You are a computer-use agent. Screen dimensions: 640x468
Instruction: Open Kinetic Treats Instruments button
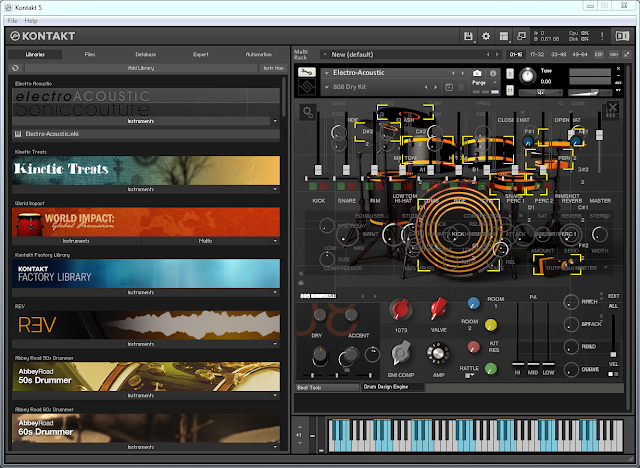(x=141, y=189)
